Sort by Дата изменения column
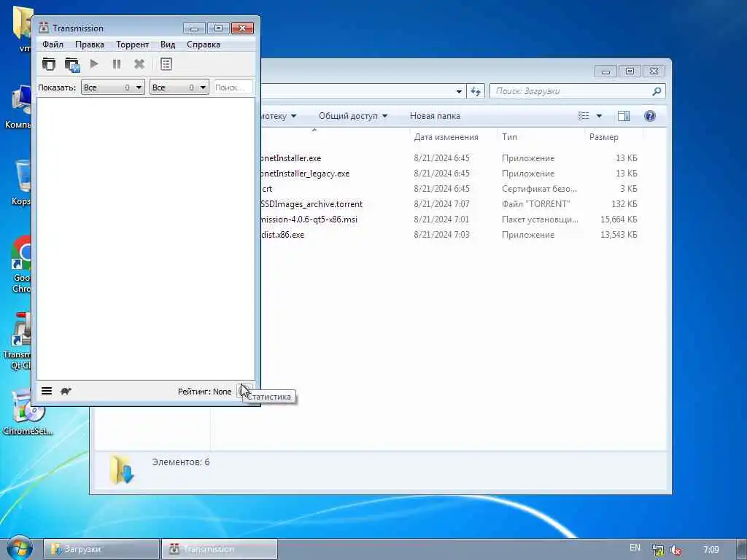 [x=446, y=137]
